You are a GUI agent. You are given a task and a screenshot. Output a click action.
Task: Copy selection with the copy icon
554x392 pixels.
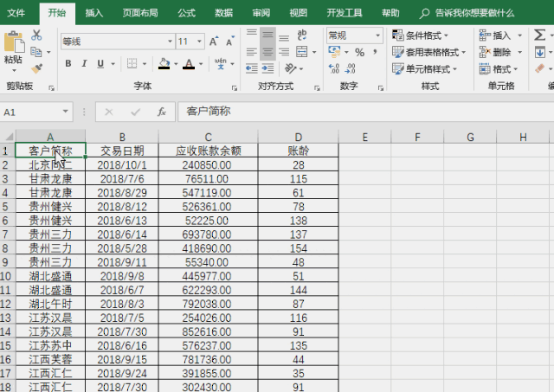point(36,52)
